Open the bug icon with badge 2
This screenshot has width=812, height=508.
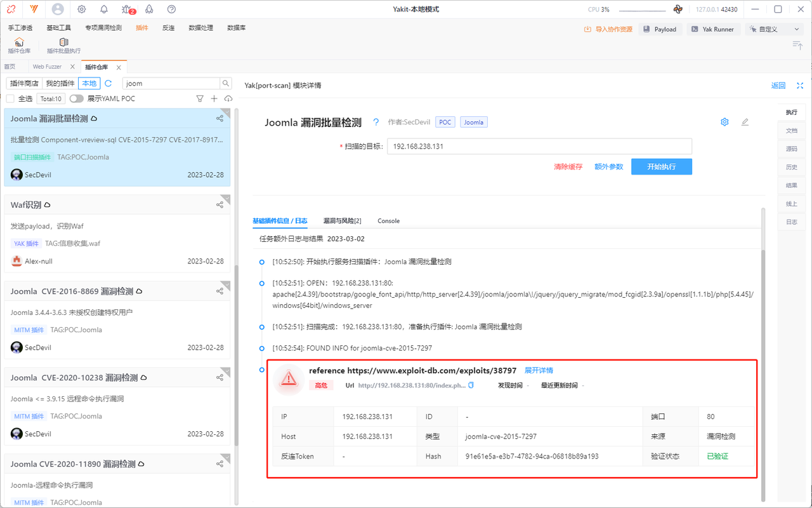pyautogui.click(x=127, y=10)
